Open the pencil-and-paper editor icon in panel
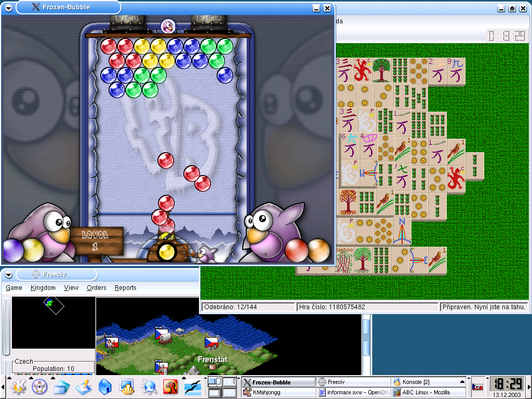Screen dimensions: 532x399 (83, 387)
